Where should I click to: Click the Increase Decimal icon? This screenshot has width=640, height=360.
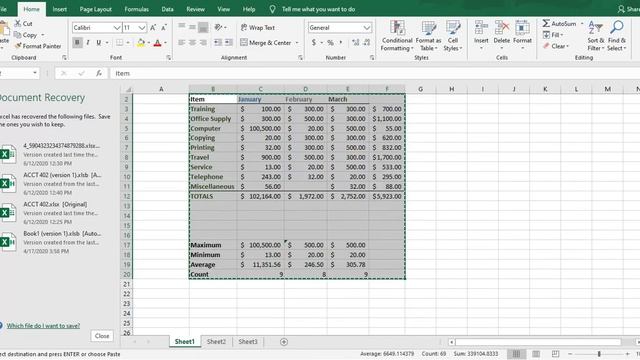356,42
